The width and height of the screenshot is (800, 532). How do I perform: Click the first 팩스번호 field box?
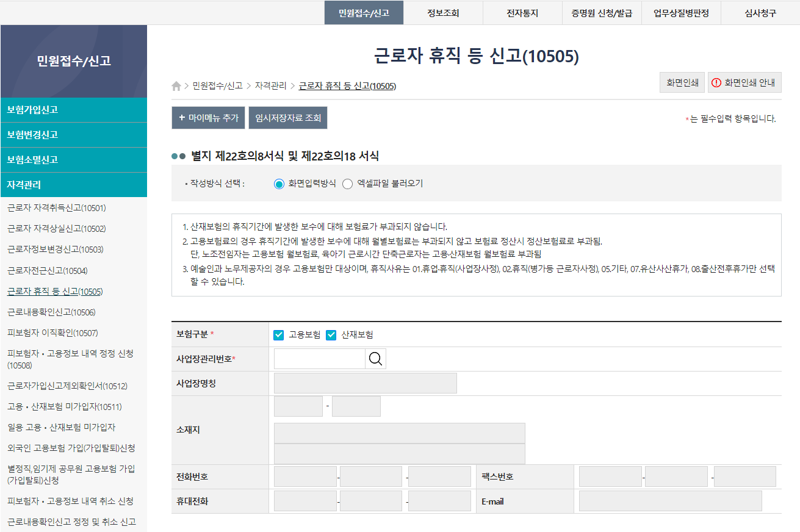[610, 476]
